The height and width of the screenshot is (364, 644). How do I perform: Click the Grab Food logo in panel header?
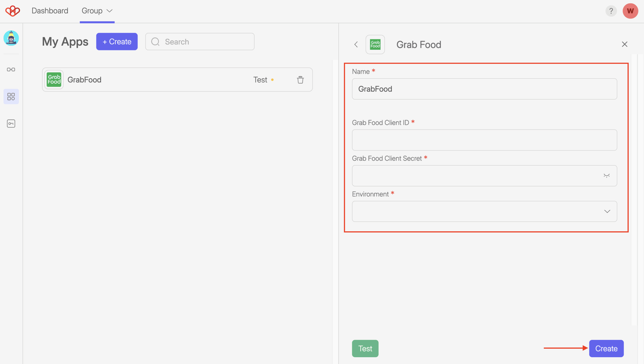coord(375,45)
